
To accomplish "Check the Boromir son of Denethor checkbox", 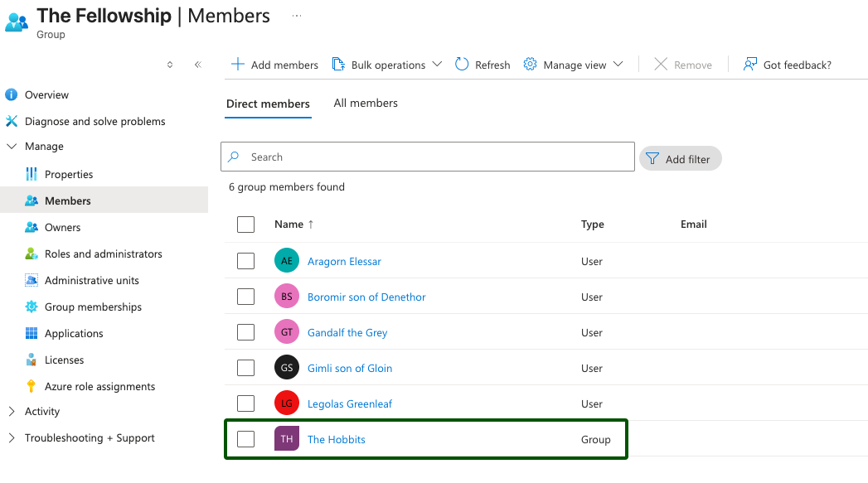I will point(245,297).
